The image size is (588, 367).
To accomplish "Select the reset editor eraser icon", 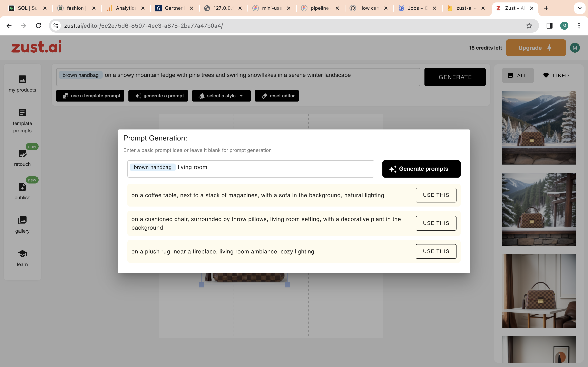I will [x=265, y=96].
